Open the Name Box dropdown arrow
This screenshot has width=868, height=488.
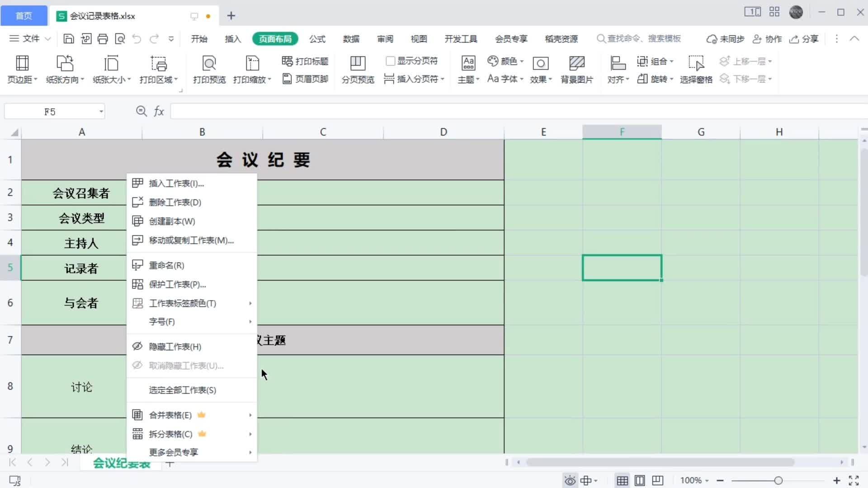click(x=101, y=112)
